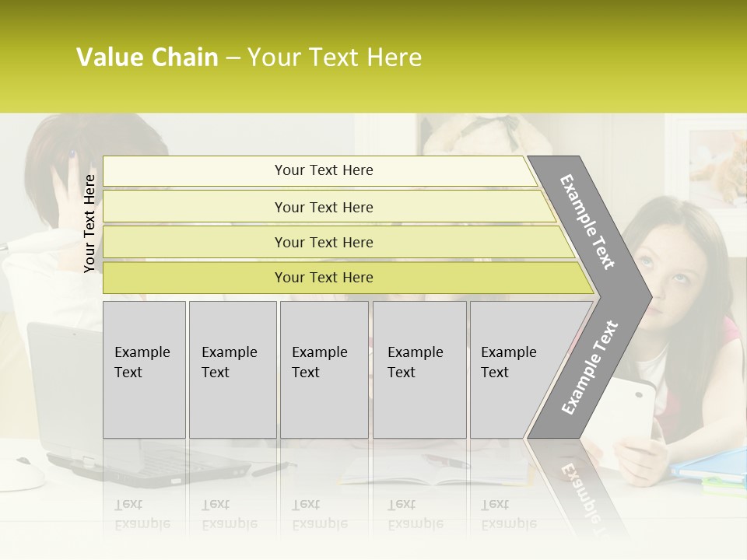Select the fifth Example Text gray box
Image resolution: width=747 pixels, height=560 pixels.
[x=514, y=369]
